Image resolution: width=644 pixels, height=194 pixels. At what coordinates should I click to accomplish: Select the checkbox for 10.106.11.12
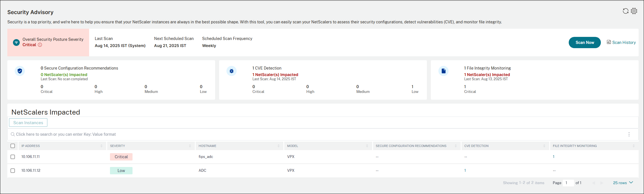pyautogui.click(x=13, y=171)
